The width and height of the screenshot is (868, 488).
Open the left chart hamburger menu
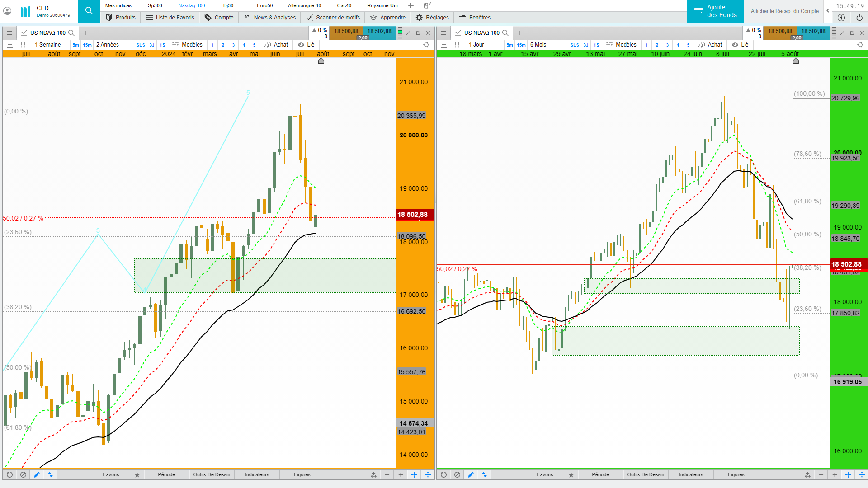tap(9, 33)
